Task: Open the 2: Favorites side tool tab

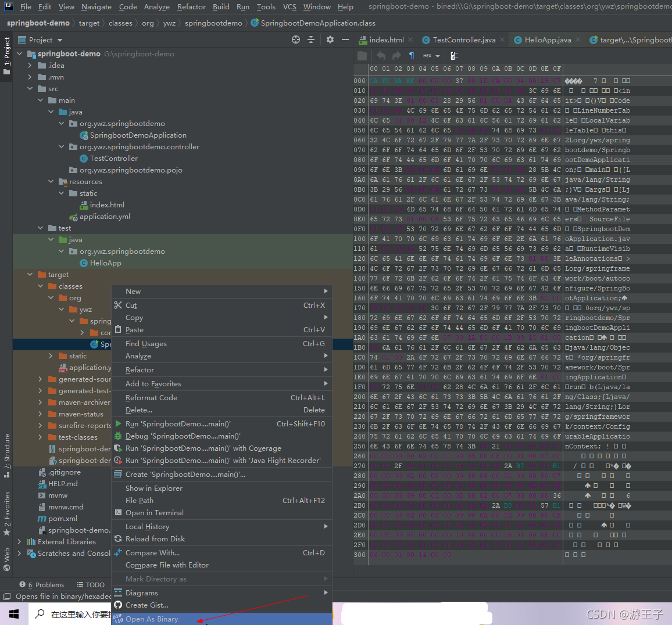Action: 6,513
